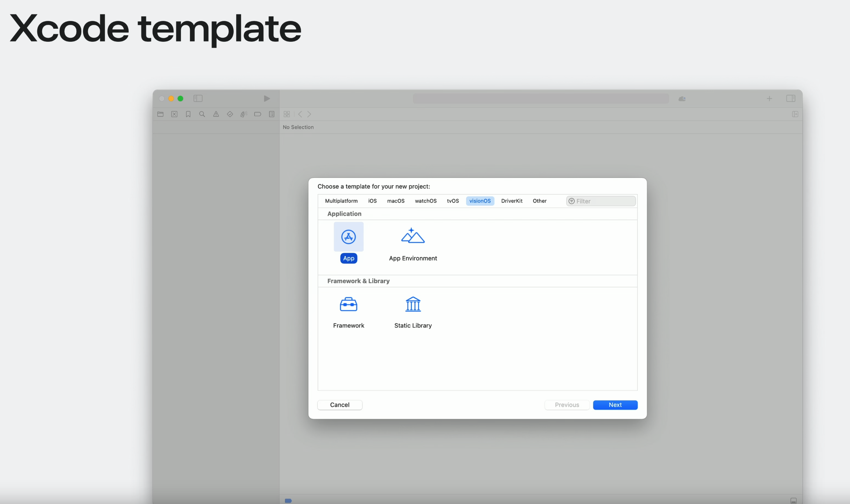Screen dimensions: 850x504
Task: Click the Cancel button
Action: pos(340,405)
